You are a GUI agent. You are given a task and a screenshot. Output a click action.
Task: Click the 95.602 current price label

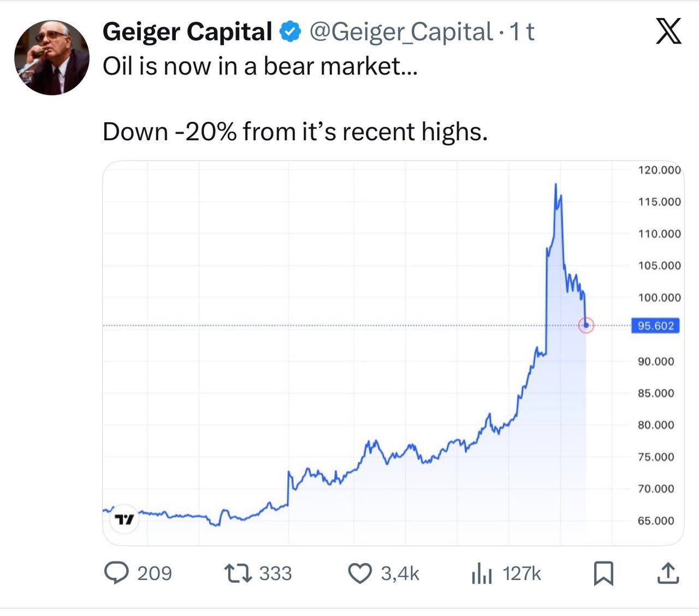pos(655,325)
